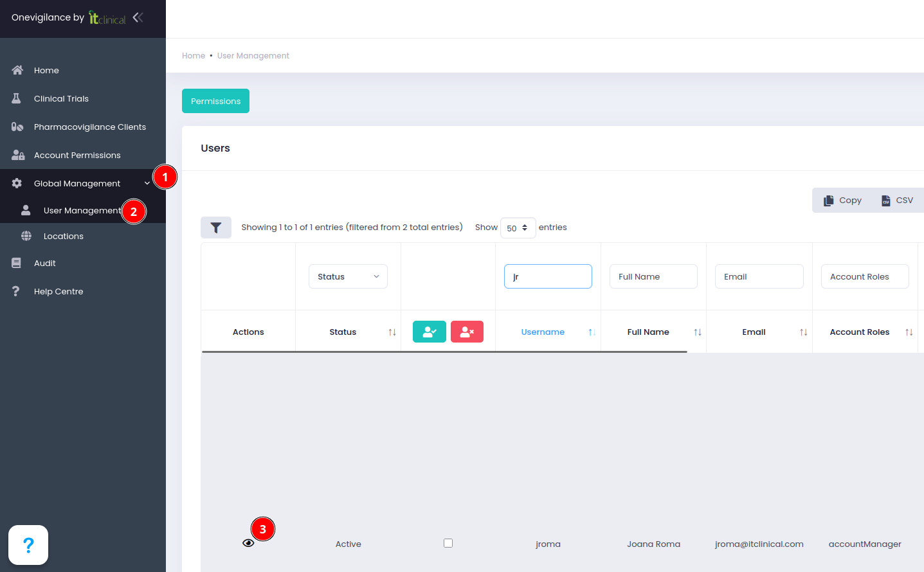Click the Audit book icon
Image resolution: width=924 pixels, height=572 pixels.
click(17, 263)
